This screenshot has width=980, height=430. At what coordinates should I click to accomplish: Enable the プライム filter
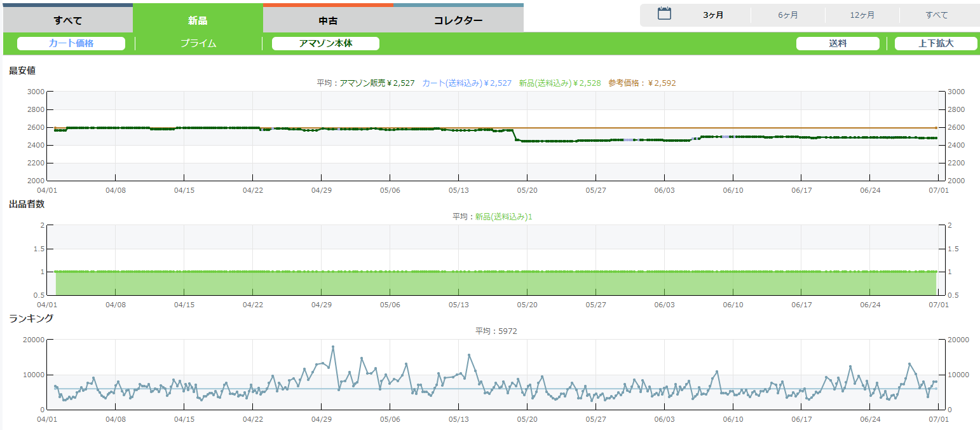pos(198,43)
